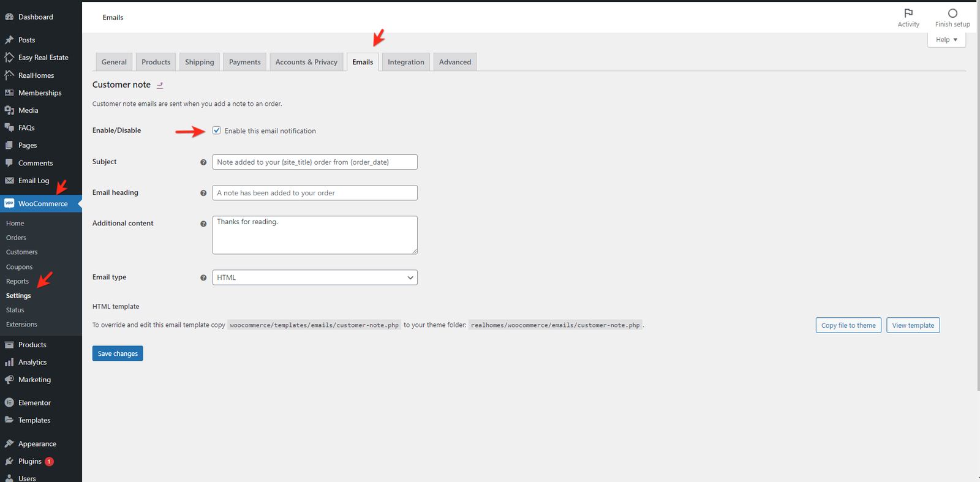Viewport: 980px width, 482px height.
Task: Click the Memberships icon
Action: (x=9, y=93)
